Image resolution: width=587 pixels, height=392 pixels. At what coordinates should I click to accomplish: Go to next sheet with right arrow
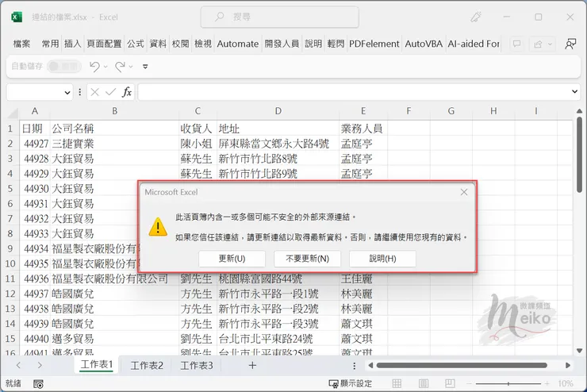coord(40,365)
